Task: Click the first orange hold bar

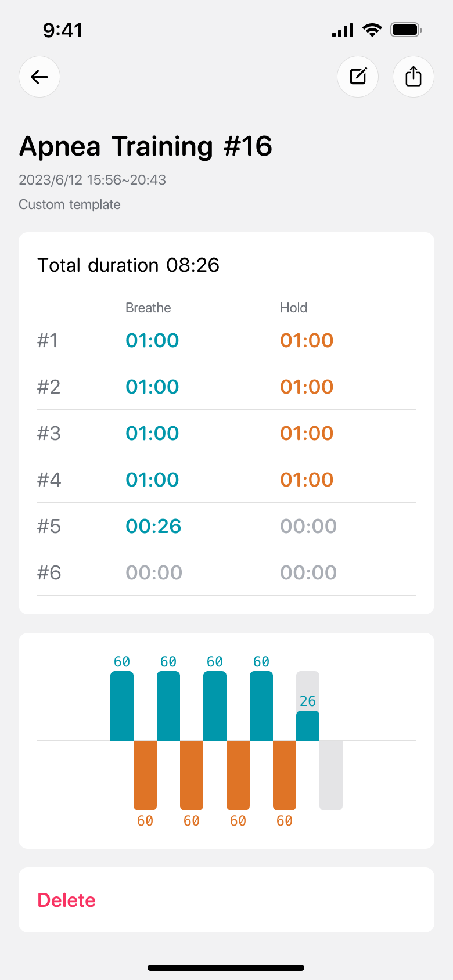Action: point(145,775)
